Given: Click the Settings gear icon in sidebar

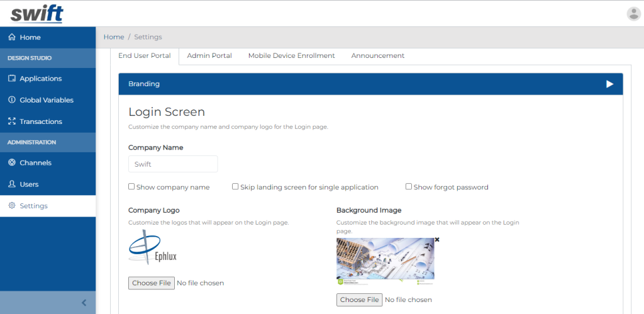Looking at the screenshot, I should click(11, 206).
